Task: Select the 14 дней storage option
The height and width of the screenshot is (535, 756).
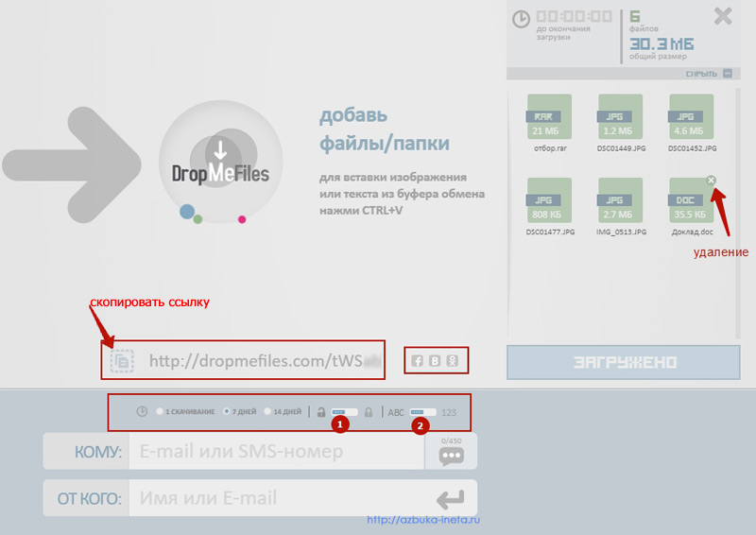Action: click(267, 412)
